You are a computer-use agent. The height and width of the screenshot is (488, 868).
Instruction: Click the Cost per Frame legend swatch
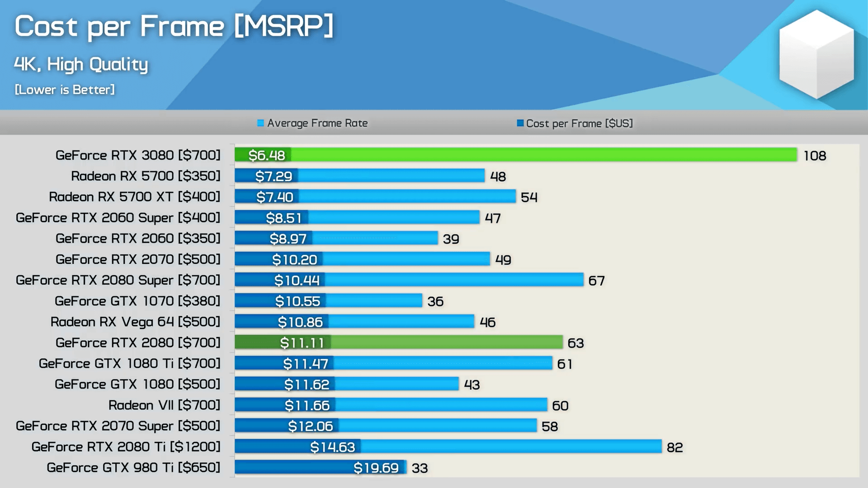520,123
